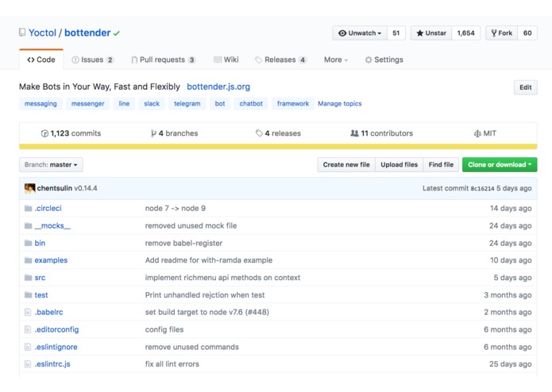552x392 pixels.
Task: Open commit 'implement richmenu api methods on context'
Action: click(222, 278)
